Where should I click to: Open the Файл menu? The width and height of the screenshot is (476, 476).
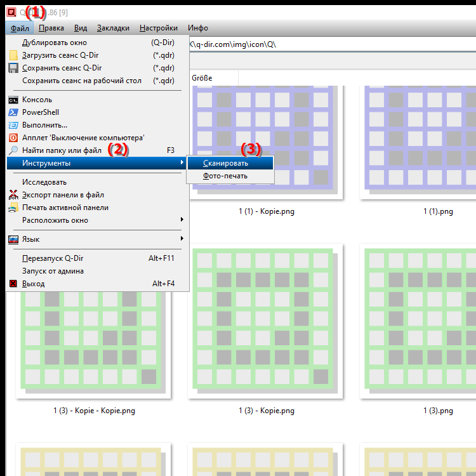(20, 28)
